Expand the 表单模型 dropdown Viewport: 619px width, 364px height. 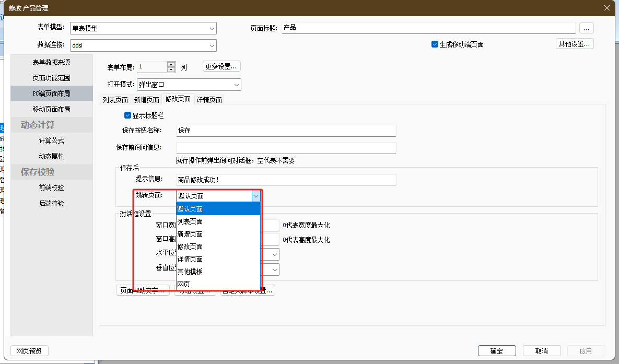click(x=212, y=28)
